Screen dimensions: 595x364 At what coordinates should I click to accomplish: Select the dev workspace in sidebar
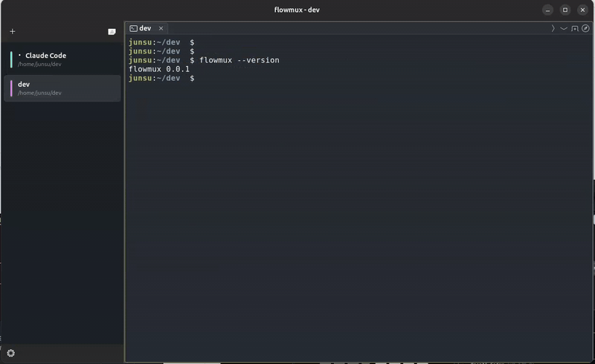pyautogui.click(x=62, y=88)
